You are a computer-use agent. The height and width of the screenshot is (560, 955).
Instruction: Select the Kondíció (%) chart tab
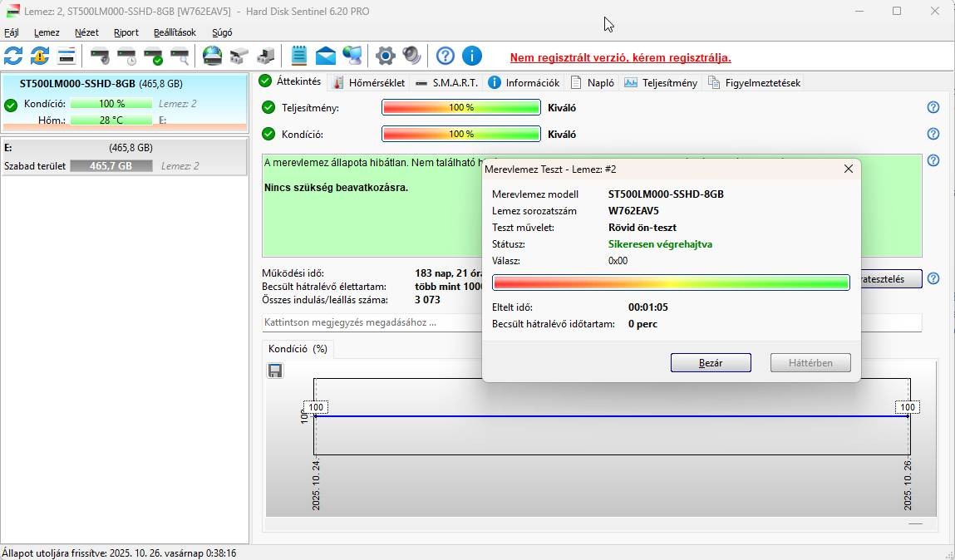coord(298,349)
